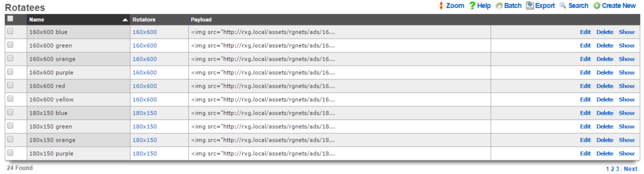The image size is (644, 174).
Task: Open the 160x600 rotator link for the yellow row
Action: 144,99
